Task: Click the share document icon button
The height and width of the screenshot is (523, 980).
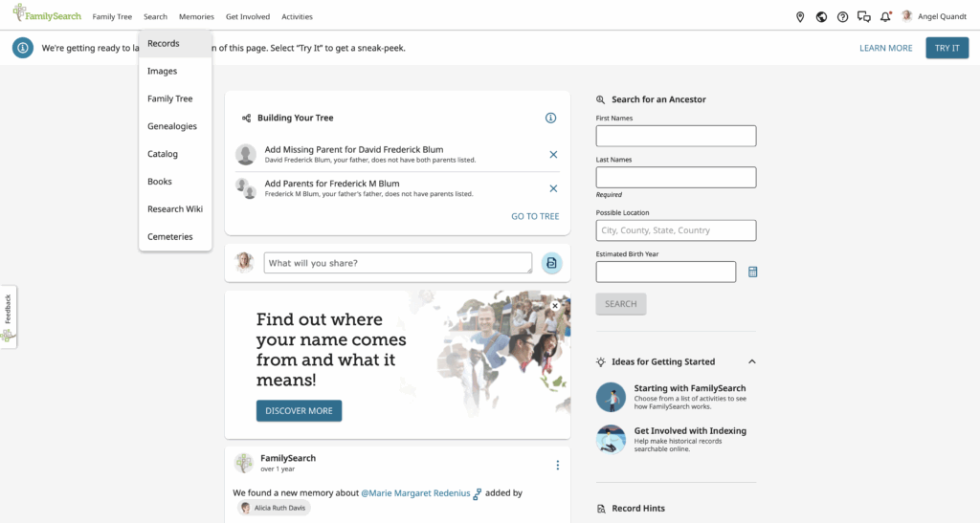Action: [551, 263]
